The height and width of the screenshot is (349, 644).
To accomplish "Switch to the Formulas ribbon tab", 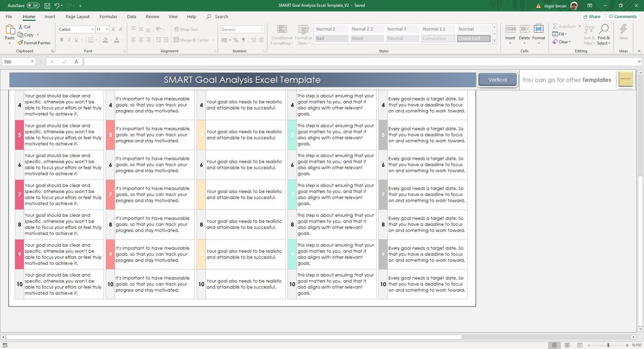I will click(108, 16).
